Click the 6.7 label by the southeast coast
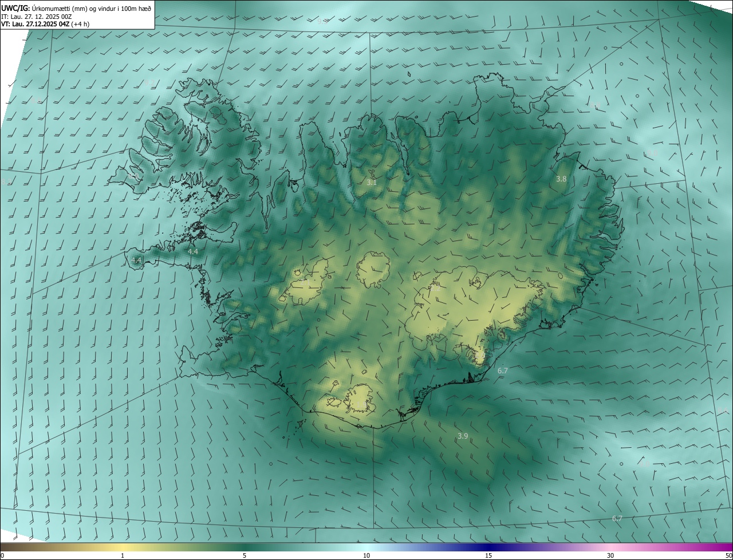733x560 pixels. (x=503, y=371)
